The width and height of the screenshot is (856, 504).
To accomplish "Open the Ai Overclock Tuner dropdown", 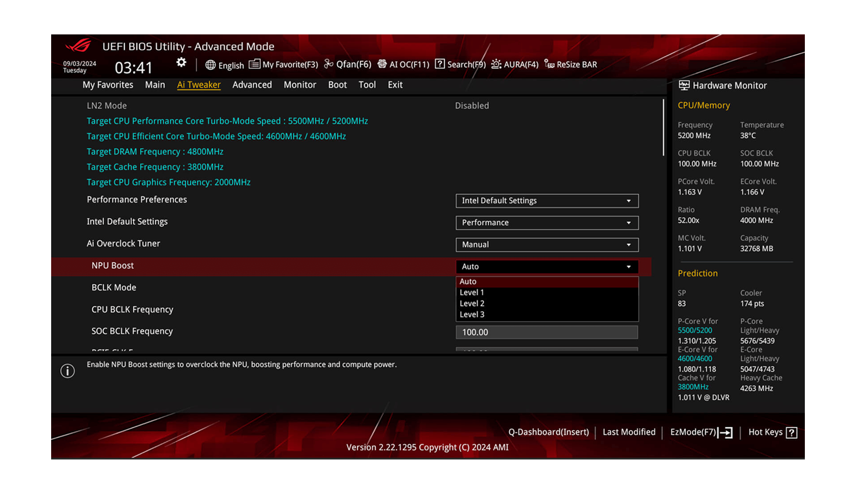I will tap(547, 244).
